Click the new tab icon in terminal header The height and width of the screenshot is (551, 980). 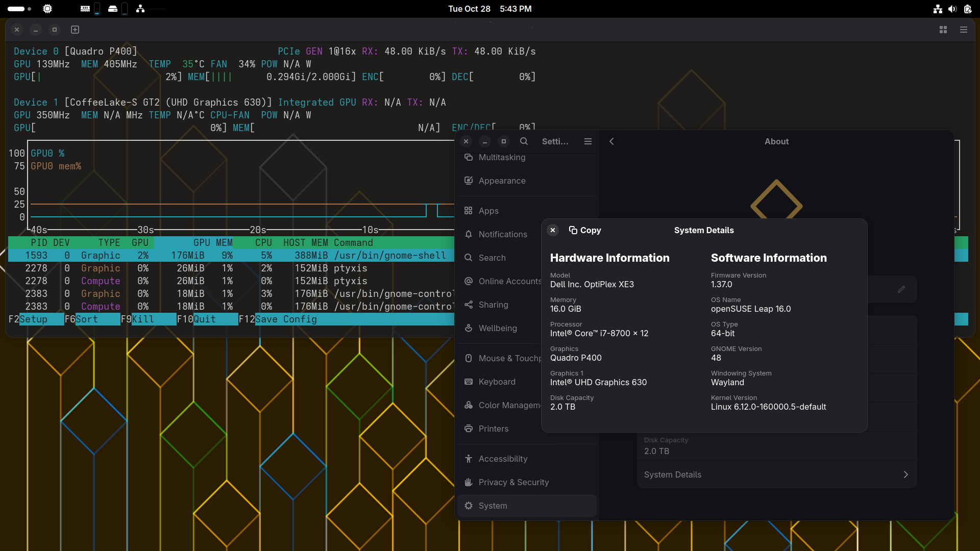coord(75,30)
